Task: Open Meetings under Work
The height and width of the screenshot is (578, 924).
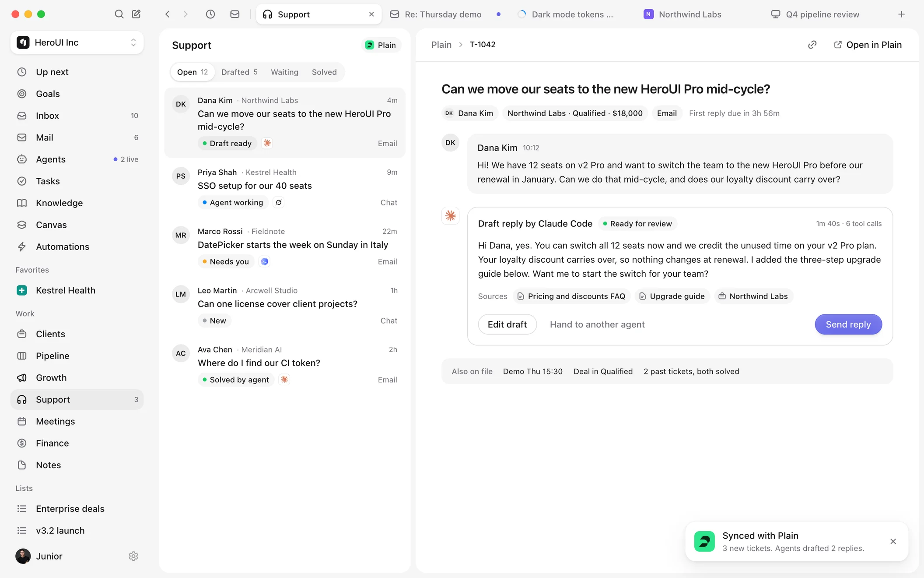Action: [x=77, y=421]
